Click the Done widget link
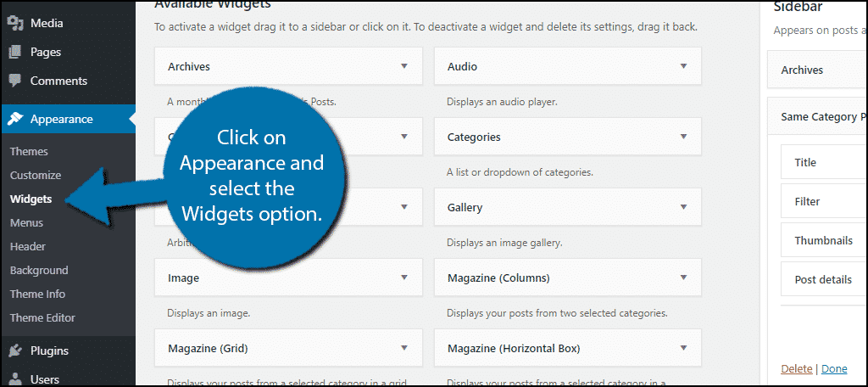This screenshot has height=387, width=868. [834, 368]
